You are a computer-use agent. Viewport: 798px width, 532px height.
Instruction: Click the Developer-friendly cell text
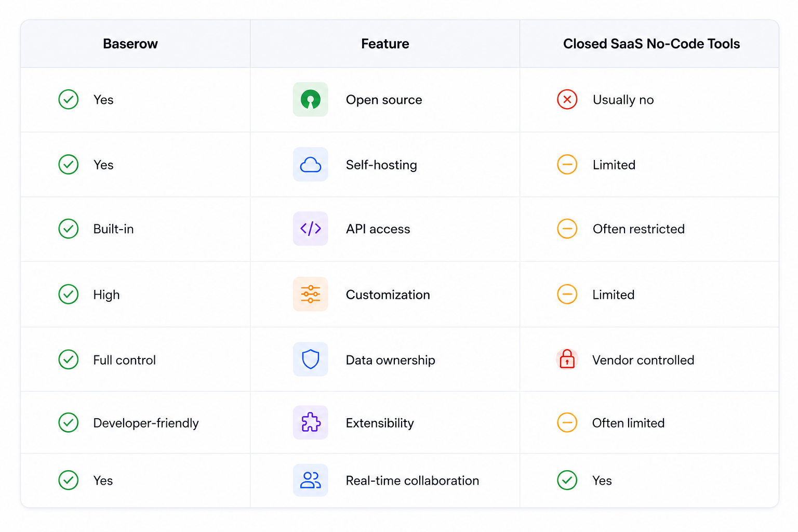(146, 423)
